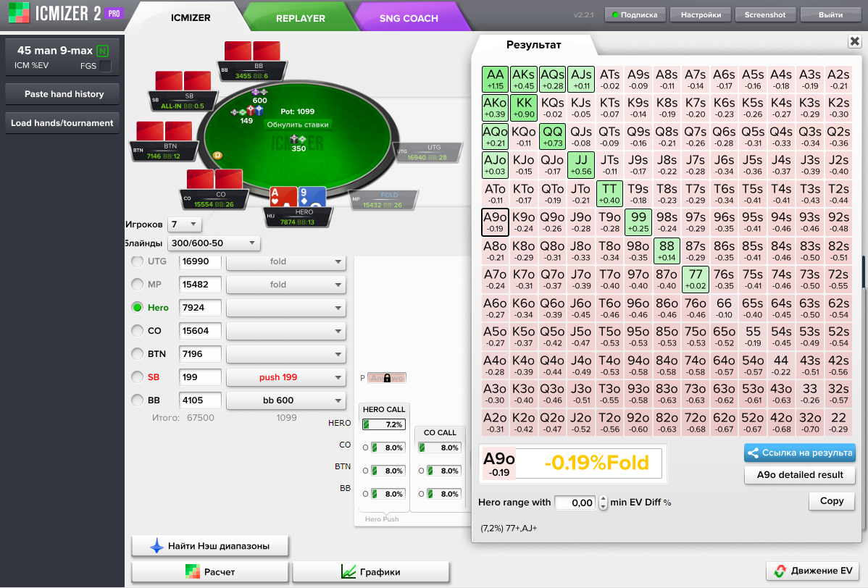The width and height of the screenshot is (868, 588).
Task: Click the min EV Diff 0,00 field
Action: [x=575, y=503]
